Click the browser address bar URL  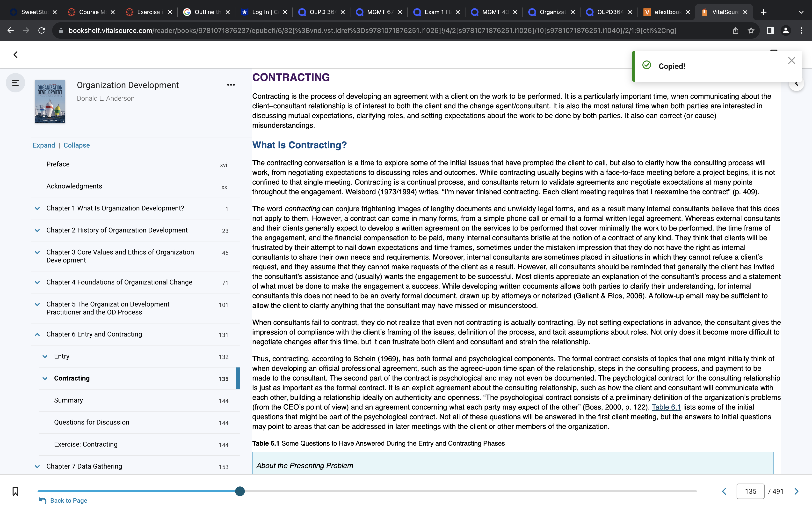pyautogui.click(x=372, y=30)
